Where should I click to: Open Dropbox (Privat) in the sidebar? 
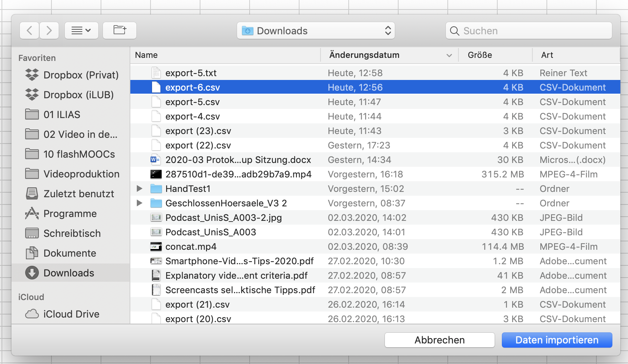(x=71, y=75)
